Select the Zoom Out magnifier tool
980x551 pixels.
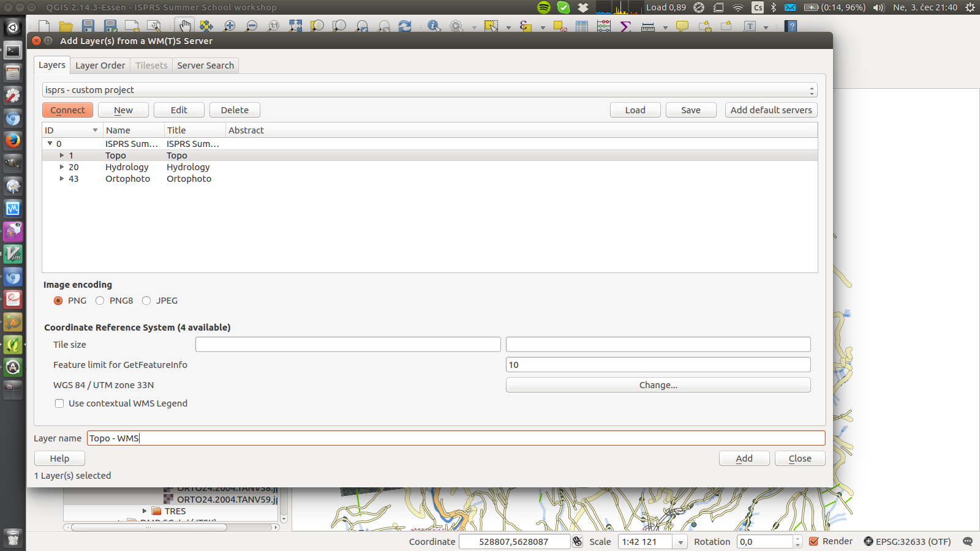point(251,26)
